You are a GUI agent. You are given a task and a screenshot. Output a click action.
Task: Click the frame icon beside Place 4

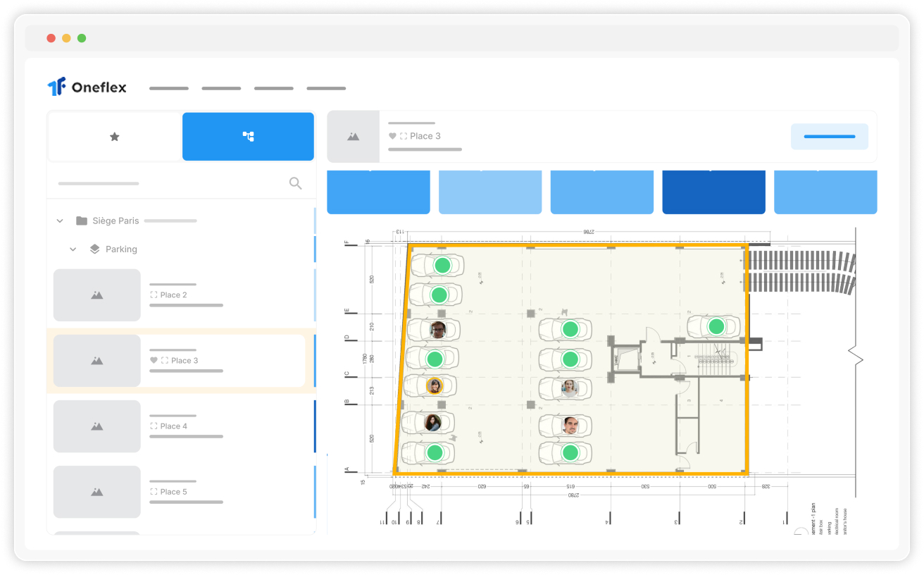click(154, 426)
